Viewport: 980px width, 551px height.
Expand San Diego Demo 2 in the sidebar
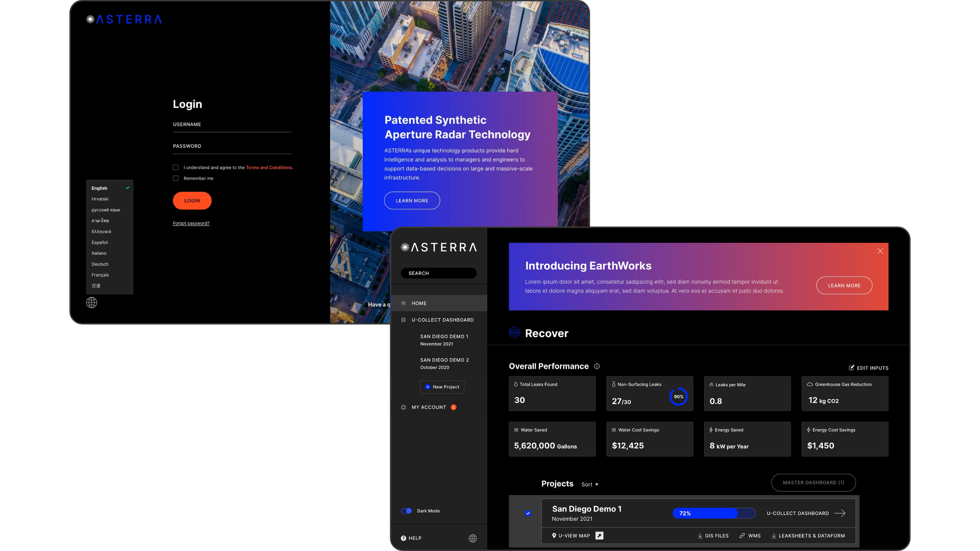click(444, 359)
